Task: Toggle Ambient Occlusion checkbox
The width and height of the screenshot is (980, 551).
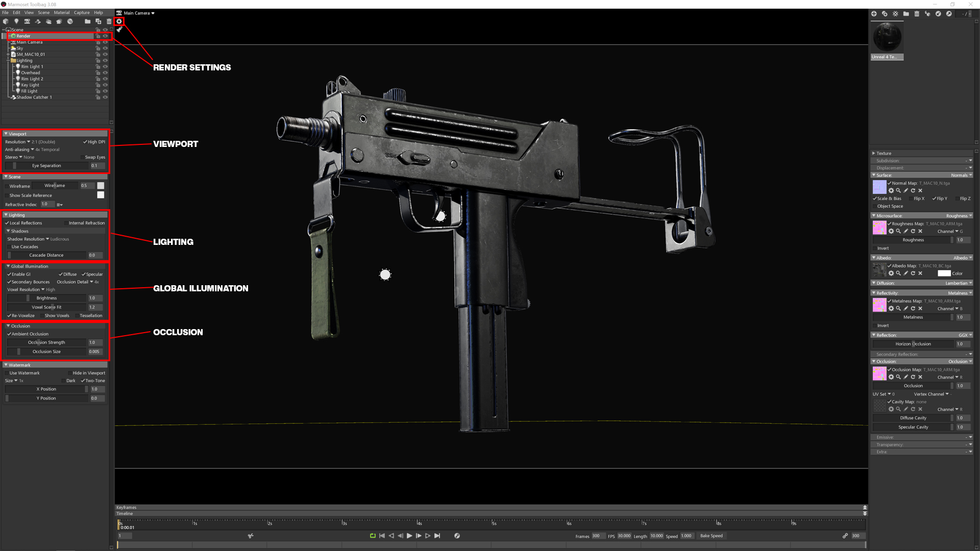Action: click(9, 334)
